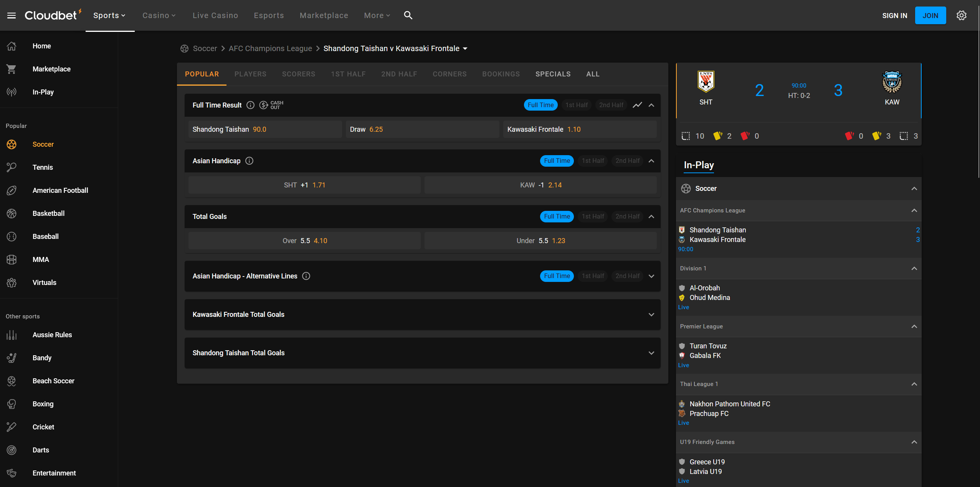Open Turan Tovuz vs Gabala FK match
The width and height of the screenshot is (980, 487).
pos(798,355)
